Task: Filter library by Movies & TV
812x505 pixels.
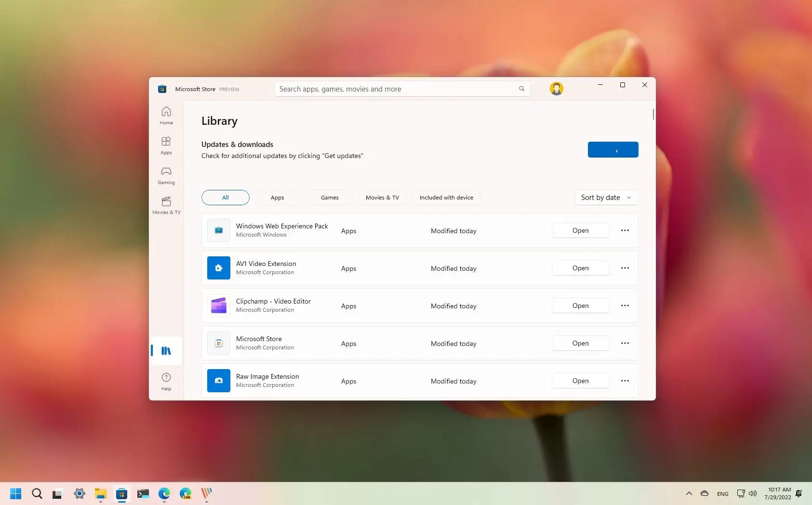Action: (x=382, y=198)
